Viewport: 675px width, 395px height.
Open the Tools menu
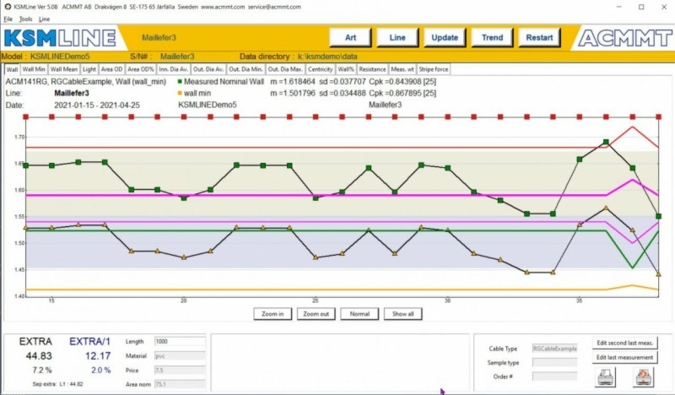[26, 19]
